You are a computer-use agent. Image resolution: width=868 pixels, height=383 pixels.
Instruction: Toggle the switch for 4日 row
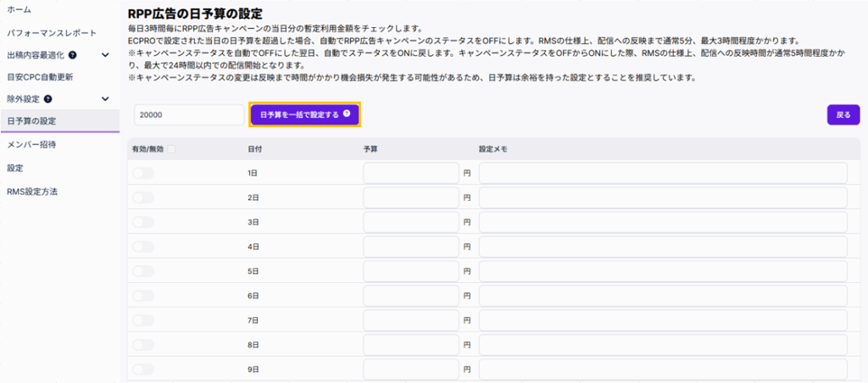[143, 247]
